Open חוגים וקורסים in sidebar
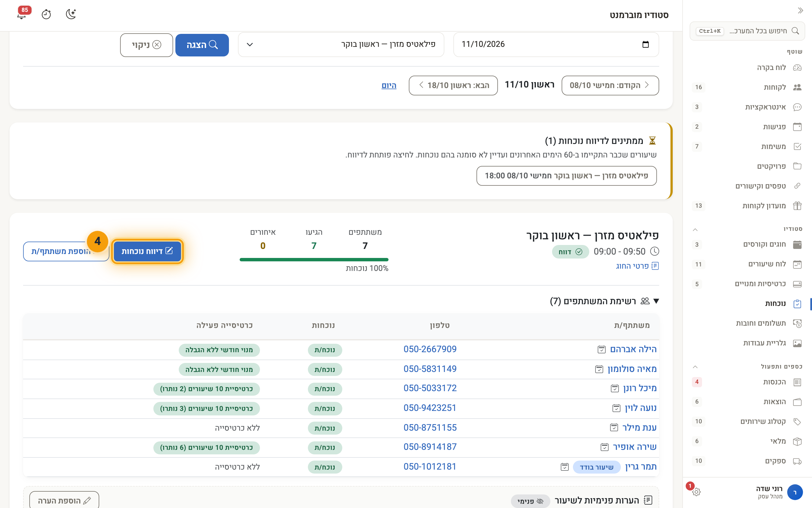 click(747, 245)
